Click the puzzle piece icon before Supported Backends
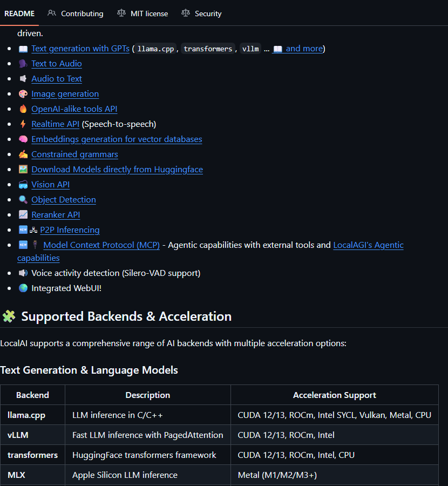 pos(8,316)
